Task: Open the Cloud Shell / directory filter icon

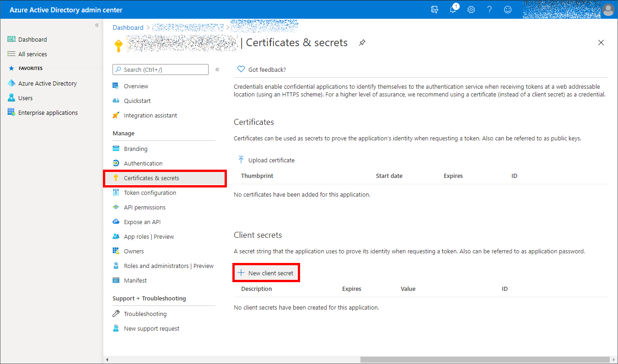Action: coord(435,10)
